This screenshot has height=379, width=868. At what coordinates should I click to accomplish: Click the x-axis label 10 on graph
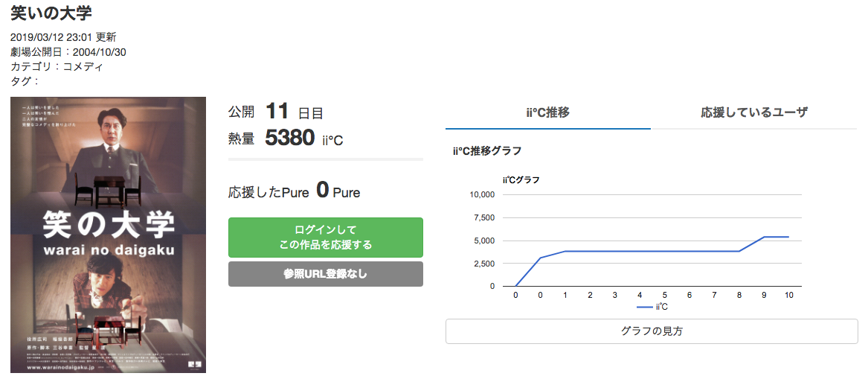788,295
